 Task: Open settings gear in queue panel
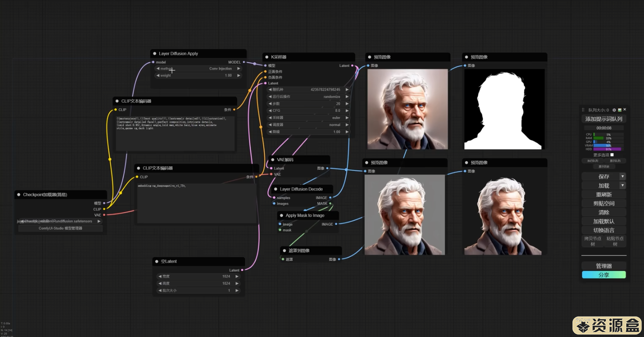point(614,110)
